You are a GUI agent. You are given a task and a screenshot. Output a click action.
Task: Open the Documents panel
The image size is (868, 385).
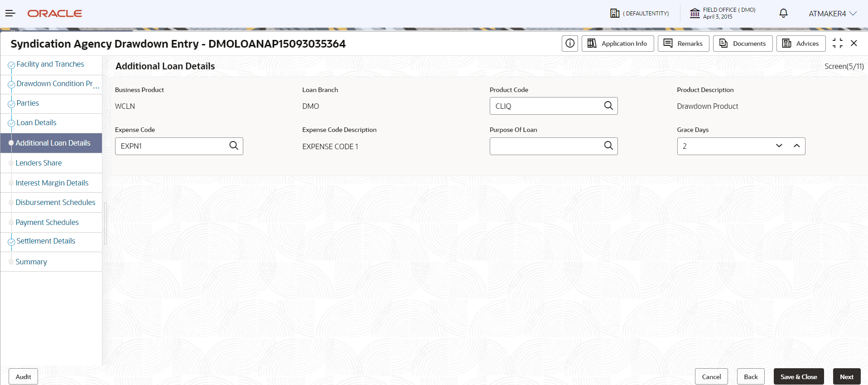[743, 44]
